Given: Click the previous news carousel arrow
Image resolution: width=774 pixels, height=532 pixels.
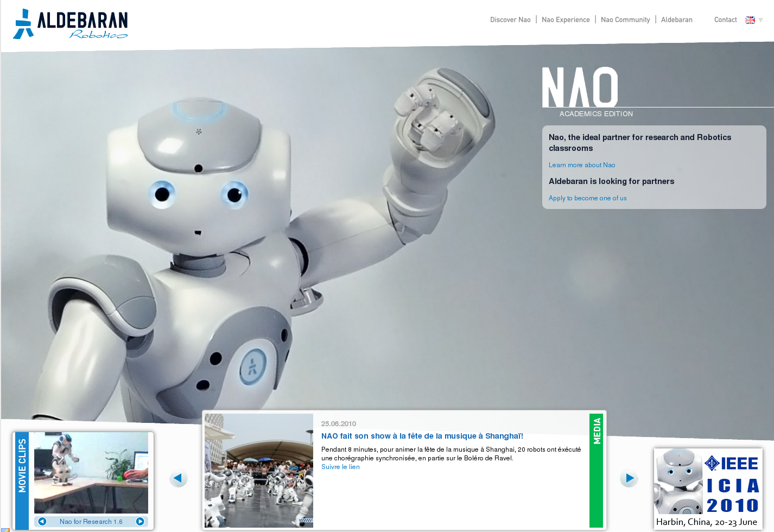Looking at the screenshot, I should coord(179,478).
